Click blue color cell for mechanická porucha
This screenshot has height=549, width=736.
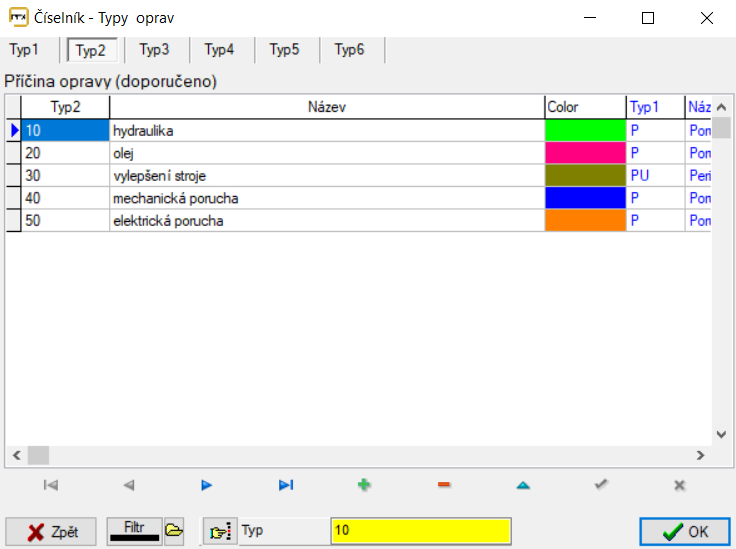[585, 198]
